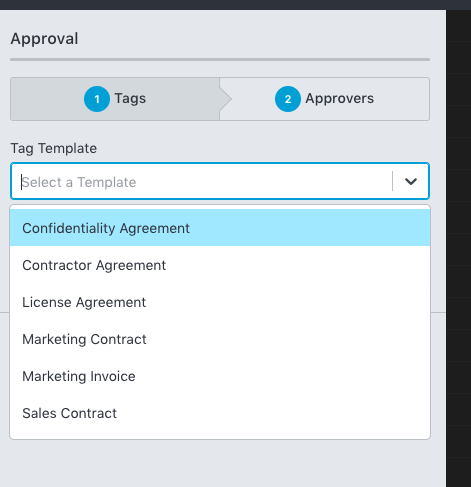Collapse the template dropdown chevron arrow
Viewport: 471px width, 487px height.
411,181
